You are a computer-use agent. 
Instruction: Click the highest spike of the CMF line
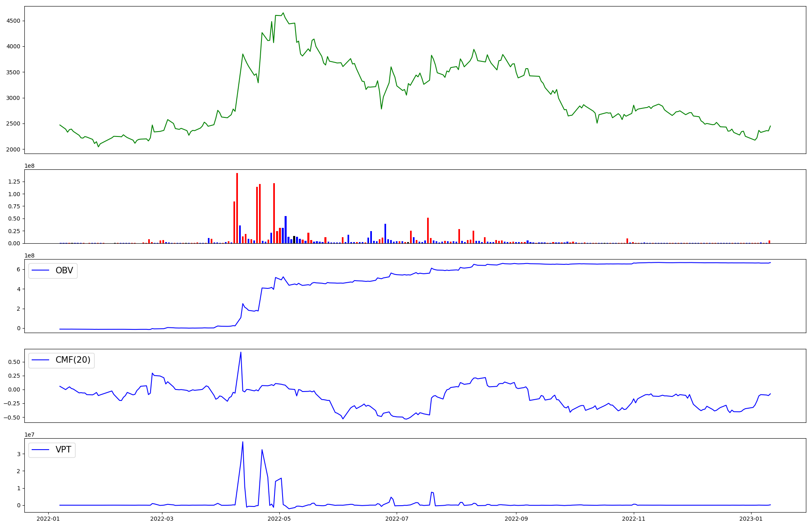click(241, 352)
